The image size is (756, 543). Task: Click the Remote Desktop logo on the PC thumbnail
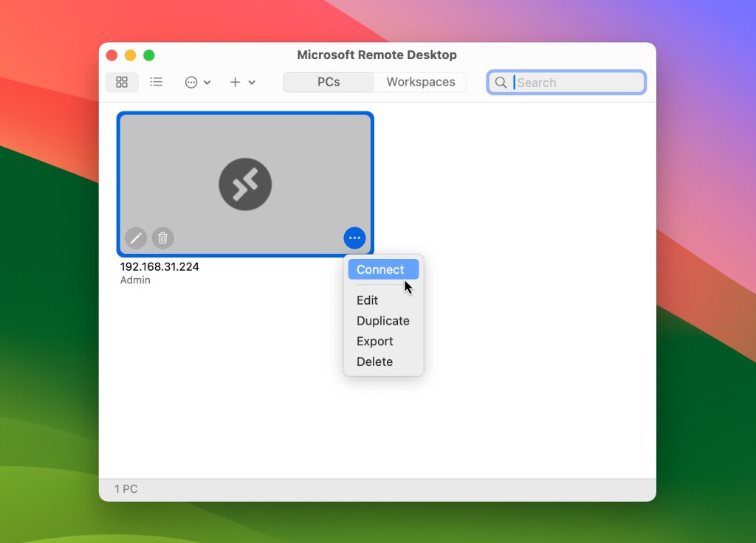pyautogui.click(x=245, y=183)
